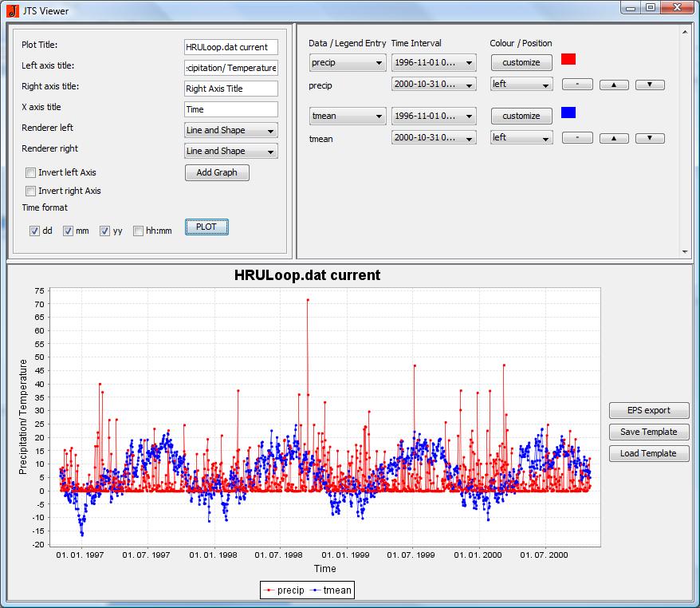This screenshot has height=608, width=700.
Task: Click the JTS Viewer application icon
Action: 12,11
